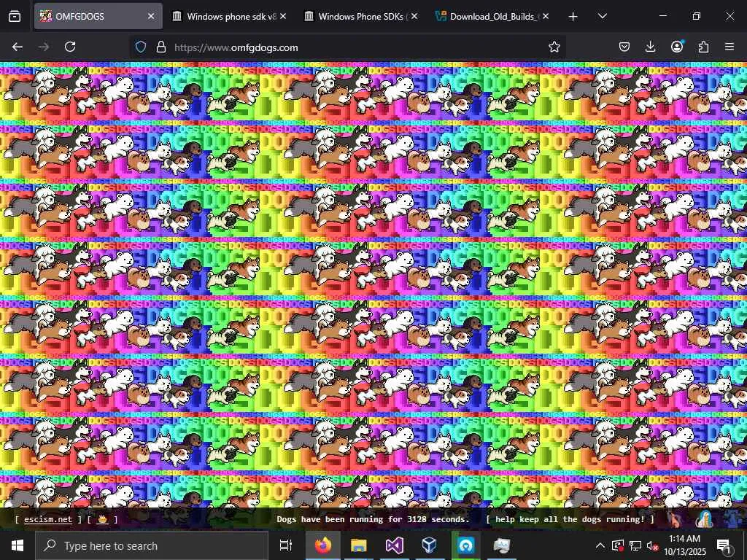
Task: Click the blue-haired footer character thumbnail
Action: [704, 519]
